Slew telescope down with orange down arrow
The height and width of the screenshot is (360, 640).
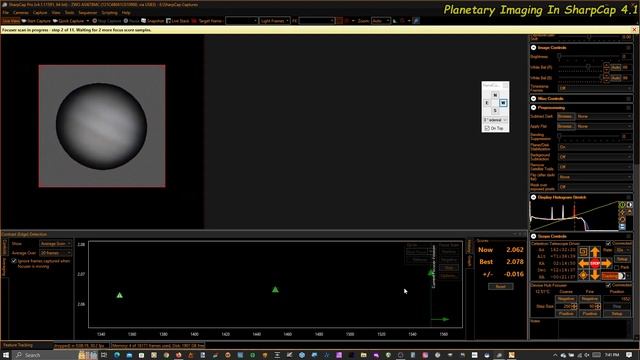(595, 276)
